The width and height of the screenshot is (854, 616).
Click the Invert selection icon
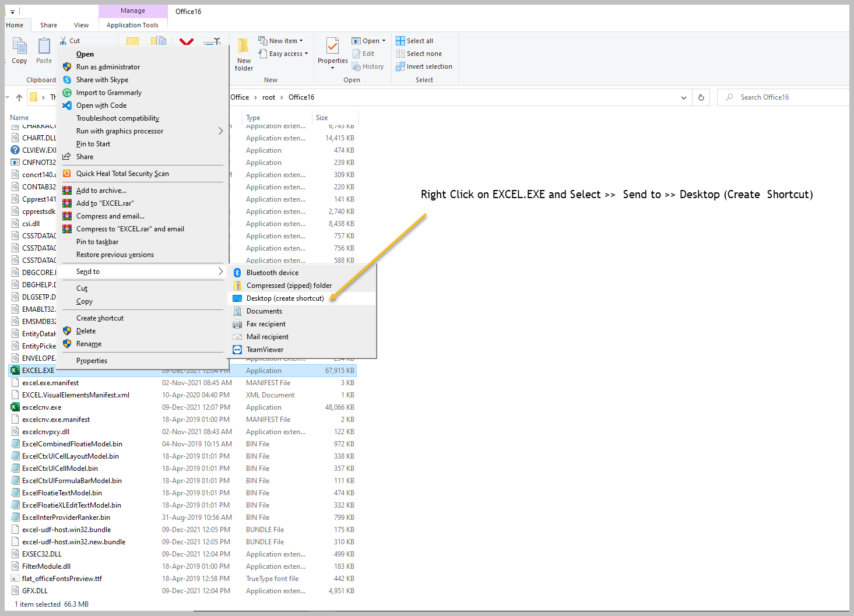(x=400, y=66)
